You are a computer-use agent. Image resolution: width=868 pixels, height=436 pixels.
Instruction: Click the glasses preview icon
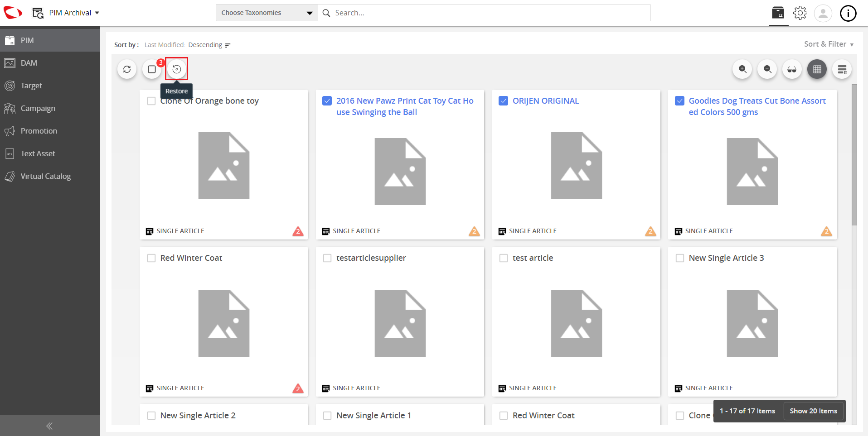click(x=792, y=69)
